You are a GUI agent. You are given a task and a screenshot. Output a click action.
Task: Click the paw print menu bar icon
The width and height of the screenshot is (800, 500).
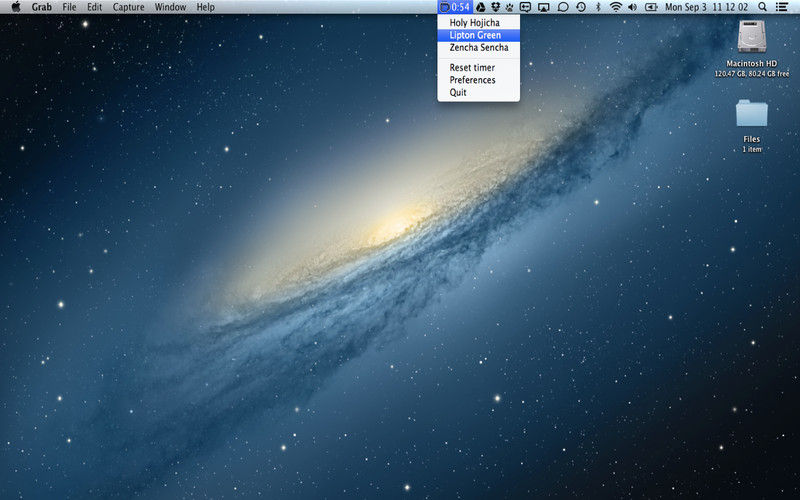(509, 7)
